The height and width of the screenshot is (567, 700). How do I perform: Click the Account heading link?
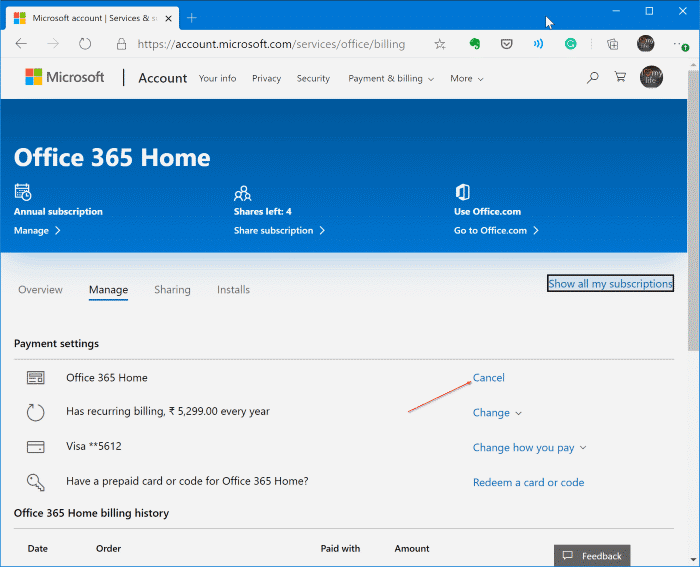point(163,78)
